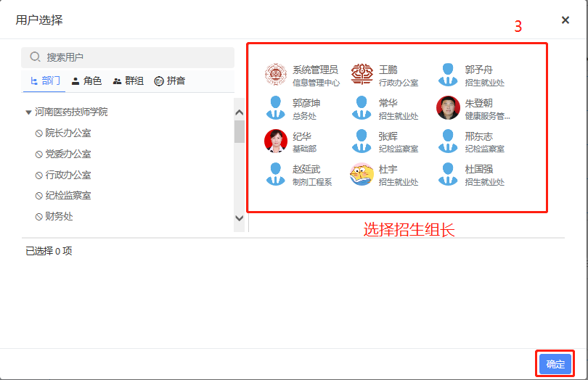Select user name 王鹏
The width and height of the screenshot is (588, 380).
pos(388,70)
